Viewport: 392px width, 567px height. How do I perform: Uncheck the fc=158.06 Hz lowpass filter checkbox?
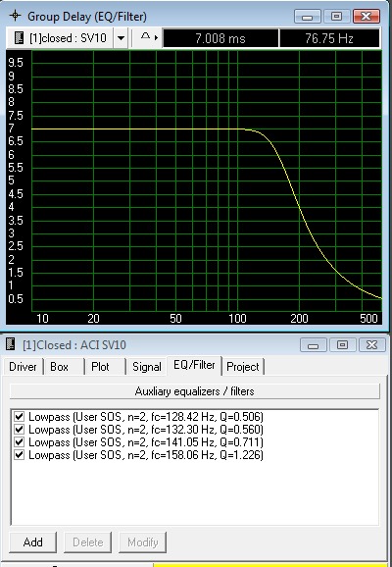tap(20, 454)
